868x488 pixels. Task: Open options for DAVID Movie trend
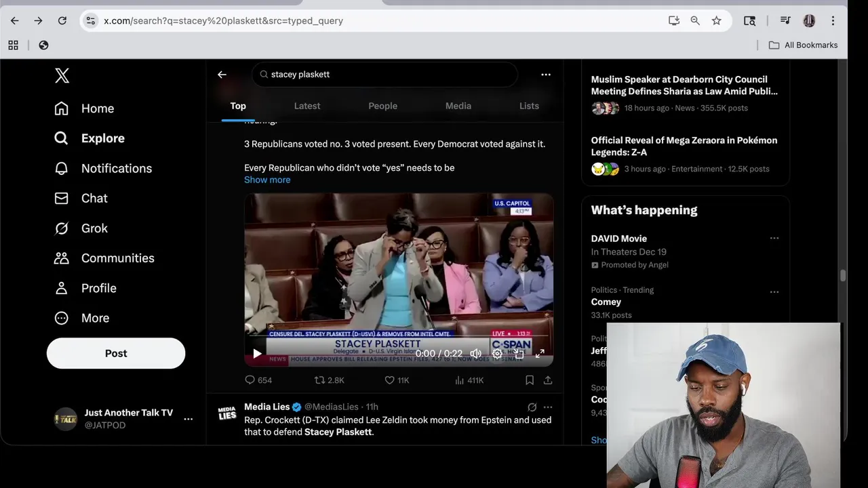tap(774, 239)
